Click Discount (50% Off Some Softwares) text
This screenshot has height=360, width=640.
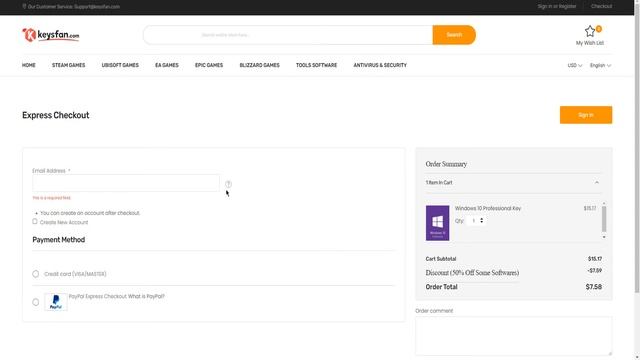[472, 273]
